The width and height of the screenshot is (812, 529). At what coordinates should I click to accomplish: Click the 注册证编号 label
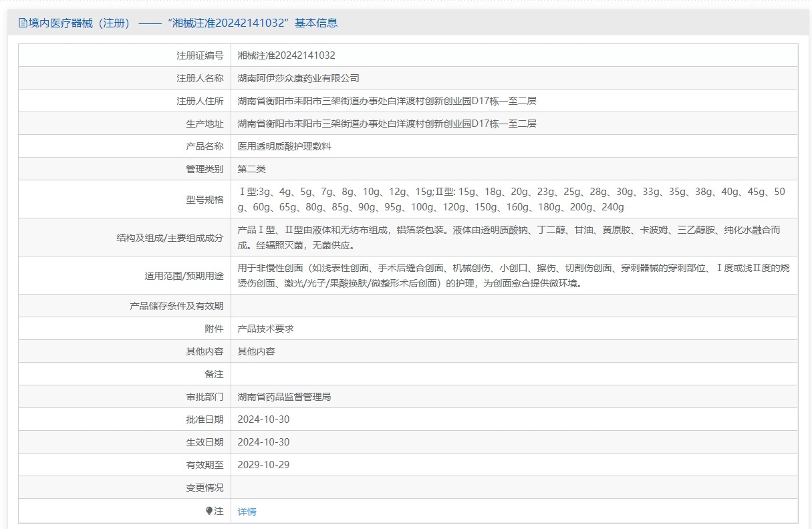pos(200,55)
